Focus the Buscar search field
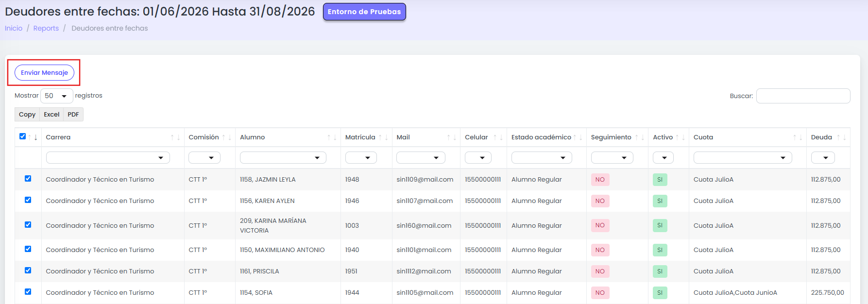The height and width of the screenshot is (304, 868). coord(803,96)
